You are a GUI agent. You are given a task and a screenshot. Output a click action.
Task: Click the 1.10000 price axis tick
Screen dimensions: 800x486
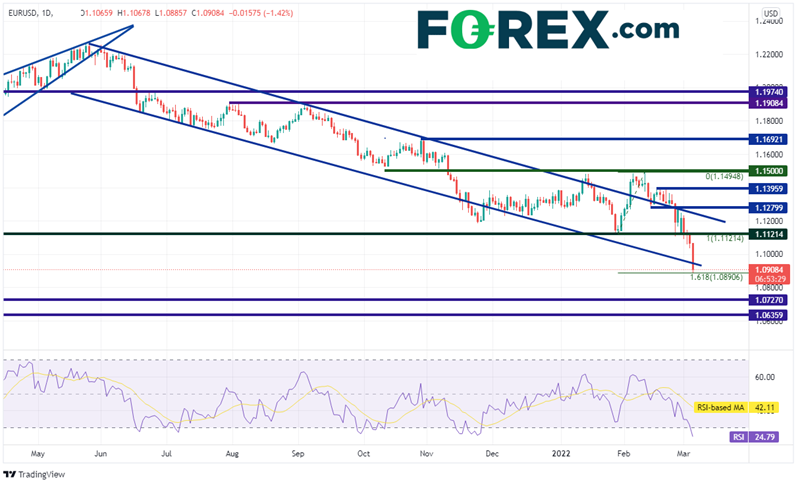(769, 254)
